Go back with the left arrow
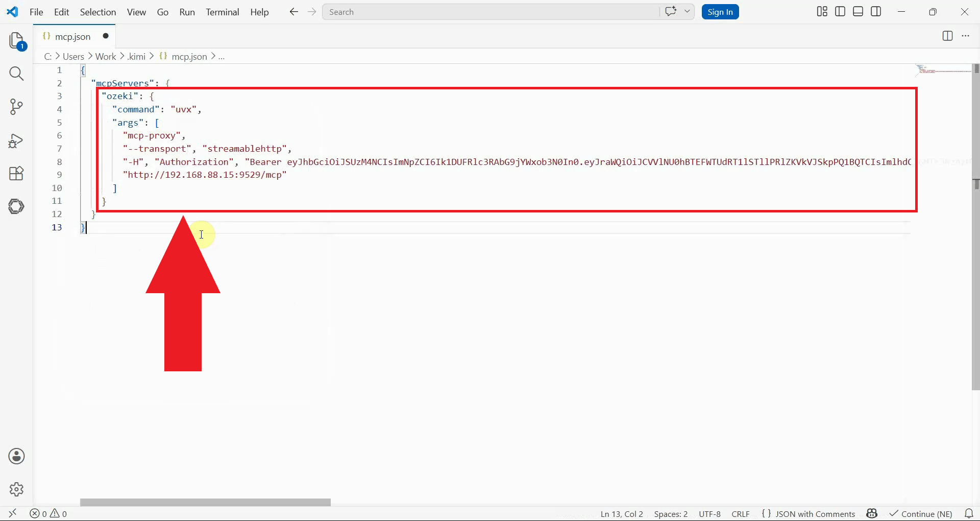Screen dimensions: 980x521 point(293,12)
